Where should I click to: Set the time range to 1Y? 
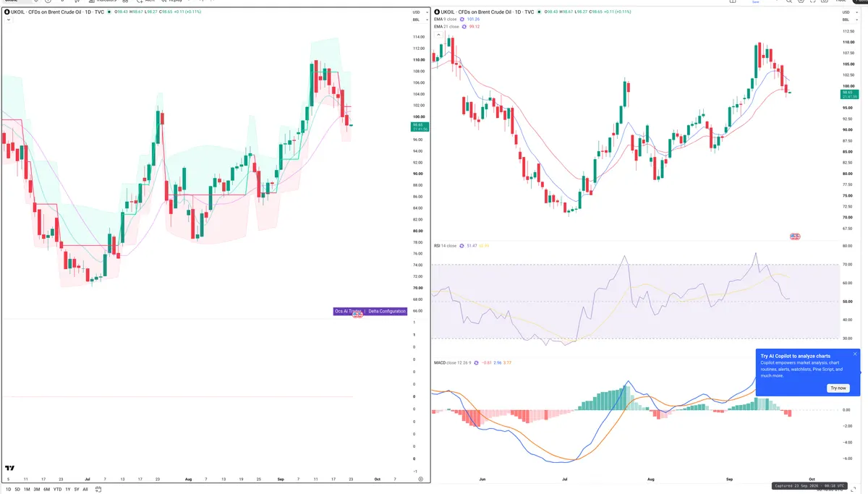click(68, 489)
